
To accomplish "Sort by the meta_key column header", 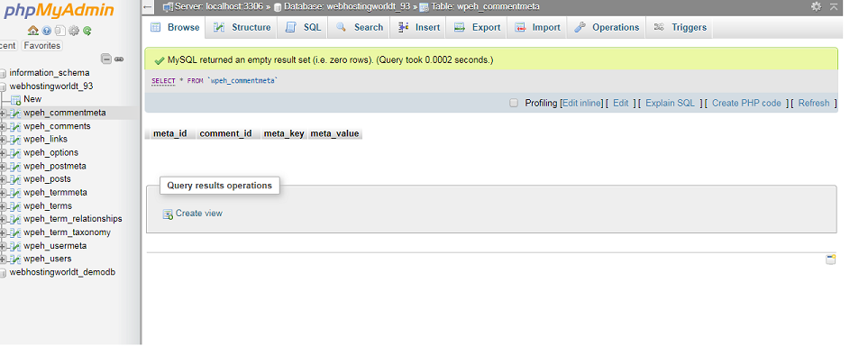I will click(x=284, y=133).
